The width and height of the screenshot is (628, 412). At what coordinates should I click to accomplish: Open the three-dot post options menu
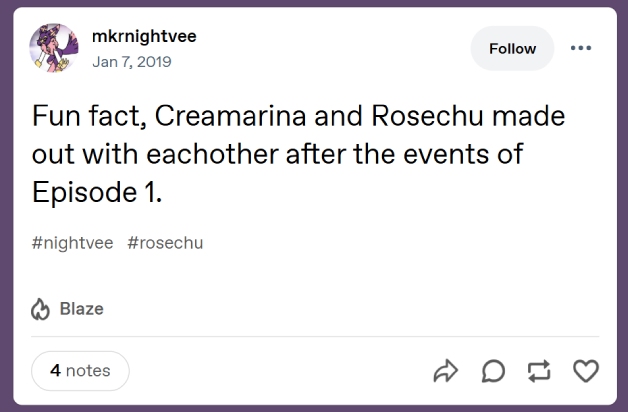click(x=581, y=48)
